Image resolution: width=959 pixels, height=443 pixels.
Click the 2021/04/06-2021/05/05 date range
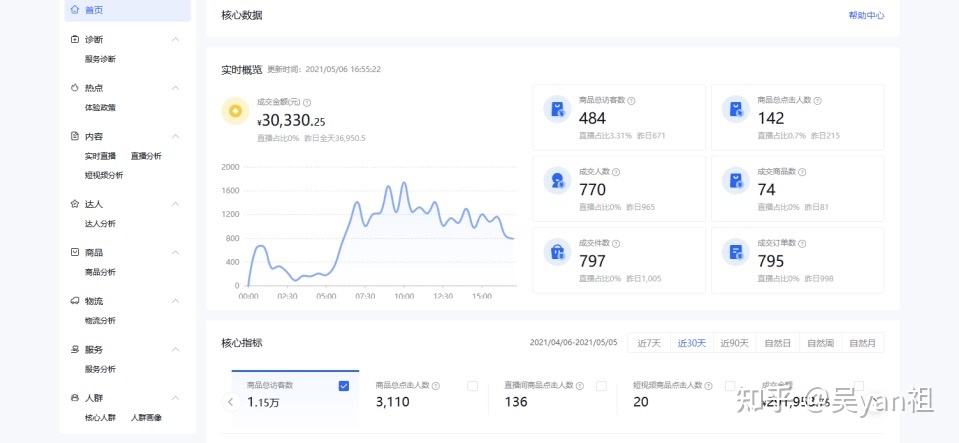coord(573,343)
